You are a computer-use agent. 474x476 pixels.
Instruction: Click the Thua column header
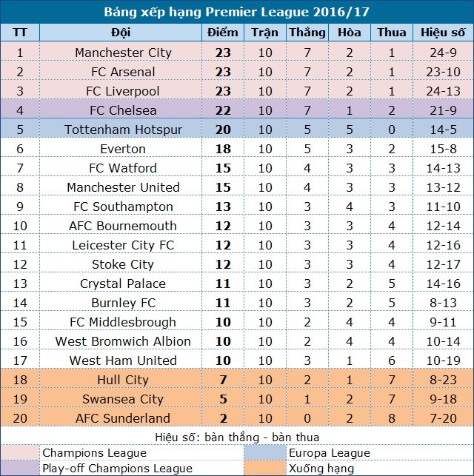pyautogui.click(x=392, y=33)
